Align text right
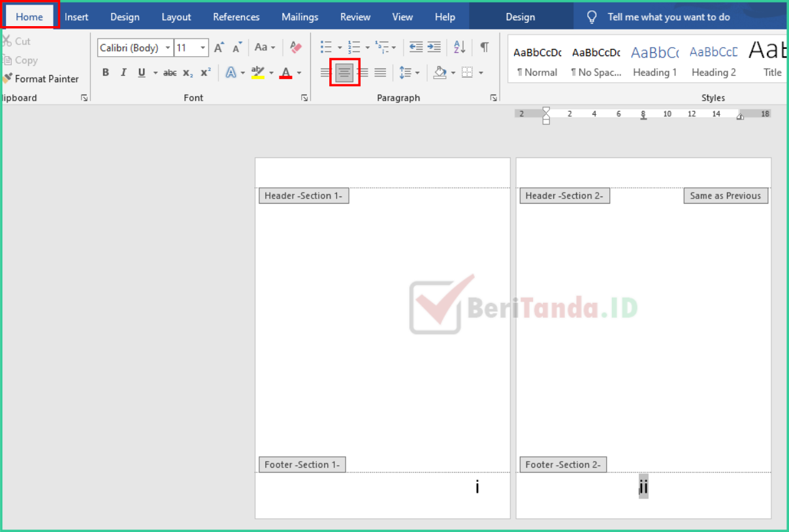The image size is (789, 532). pos(363,72)
